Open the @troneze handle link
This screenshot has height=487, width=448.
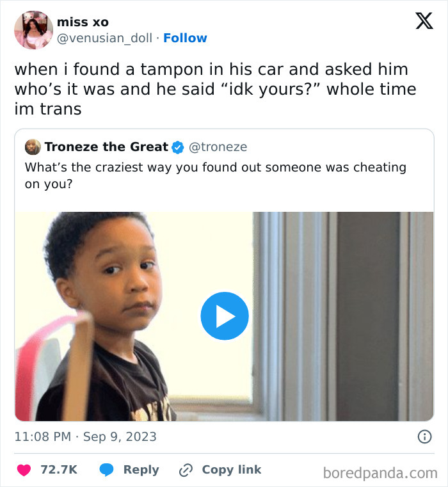[218, 147]
